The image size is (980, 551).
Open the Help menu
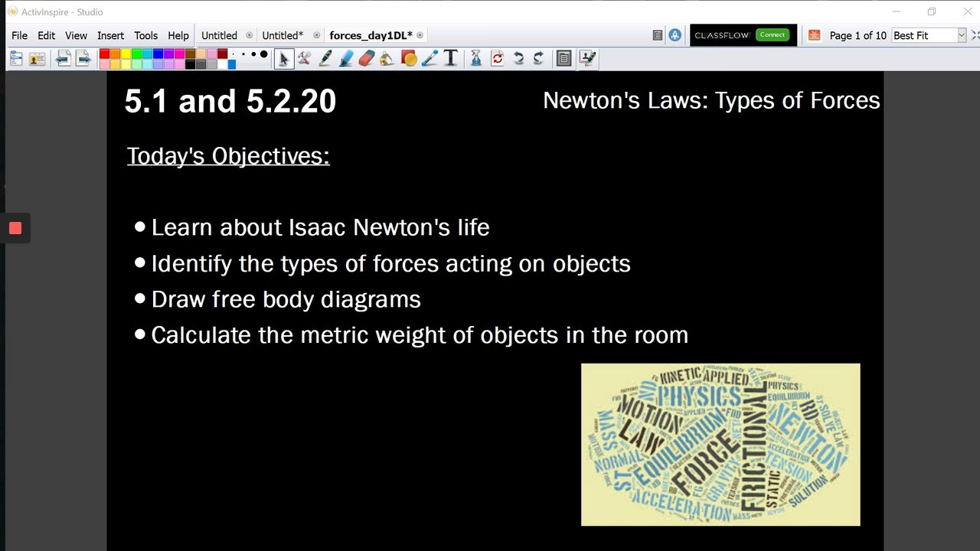point(178,35)
